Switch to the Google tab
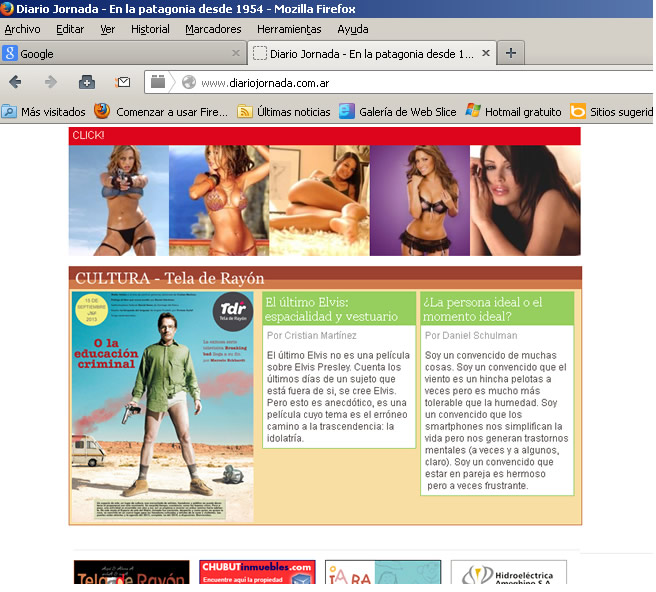 (x=123, y=54)
